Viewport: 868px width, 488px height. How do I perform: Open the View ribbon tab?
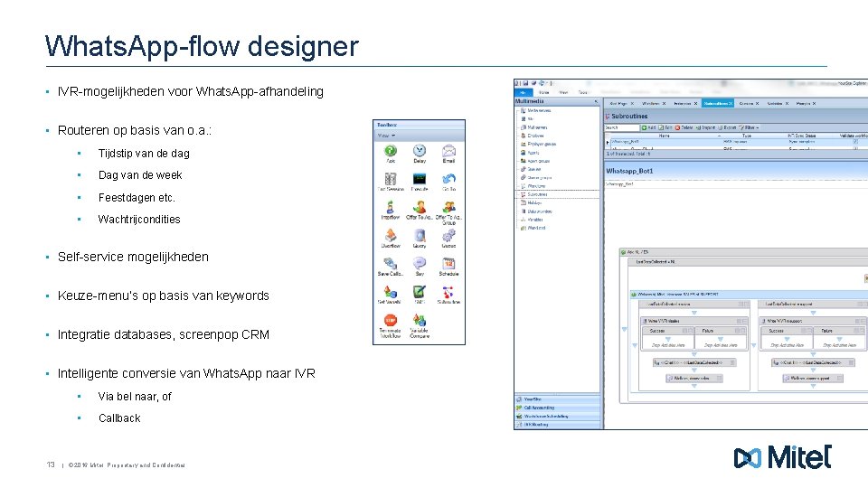563,92
